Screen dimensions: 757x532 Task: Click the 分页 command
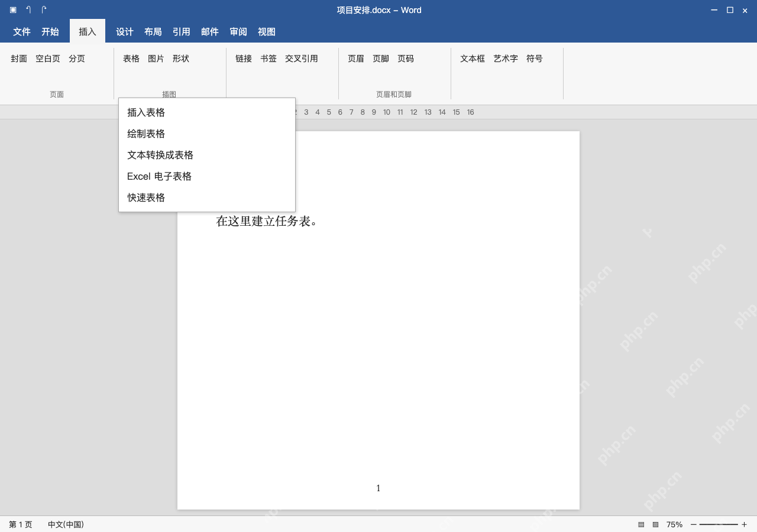[77, 59]
